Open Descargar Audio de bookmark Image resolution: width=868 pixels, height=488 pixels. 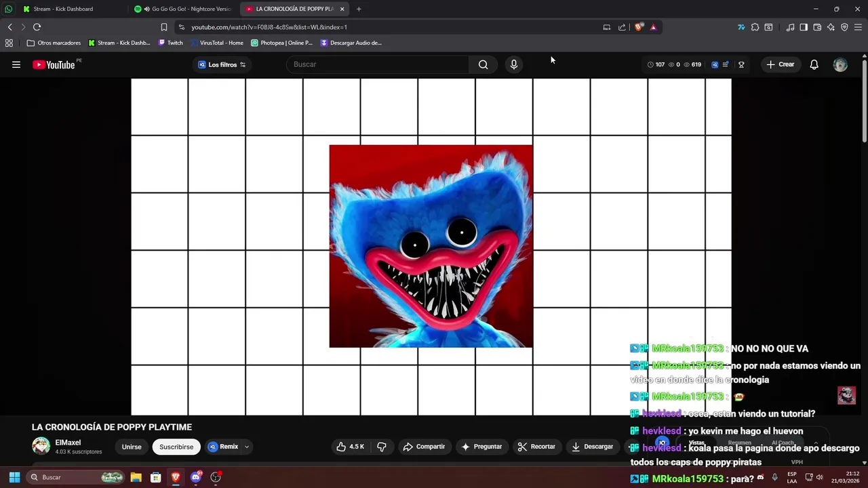(x=351, y=43)
